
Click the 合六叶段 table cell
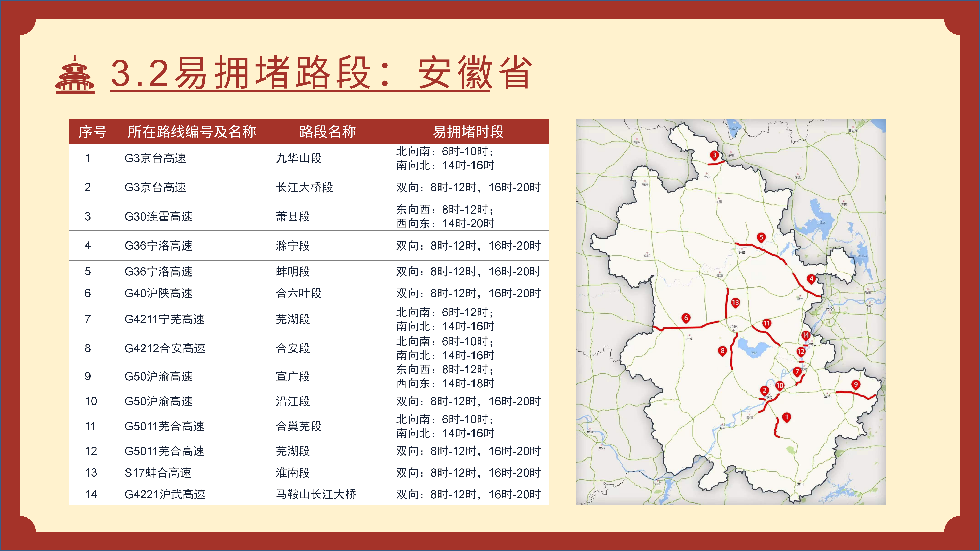[x=298, y=293]
